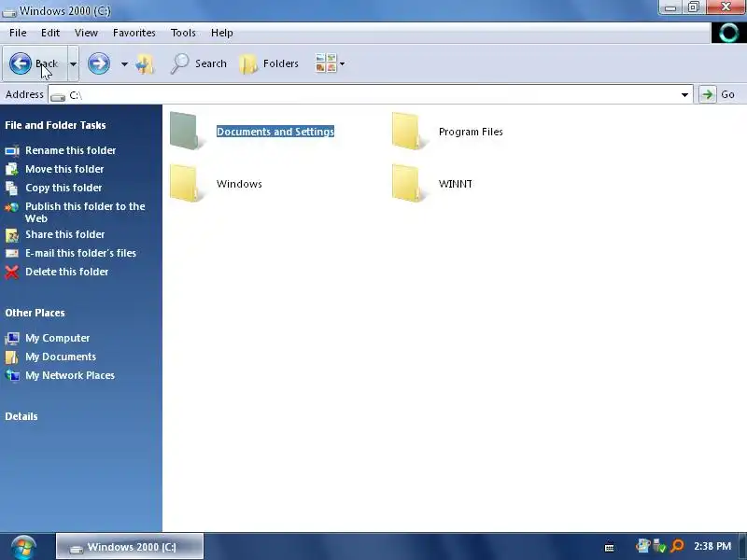Click Copy this folder link
The height and width of the screenshot is (560, 747).
[63, 188]
